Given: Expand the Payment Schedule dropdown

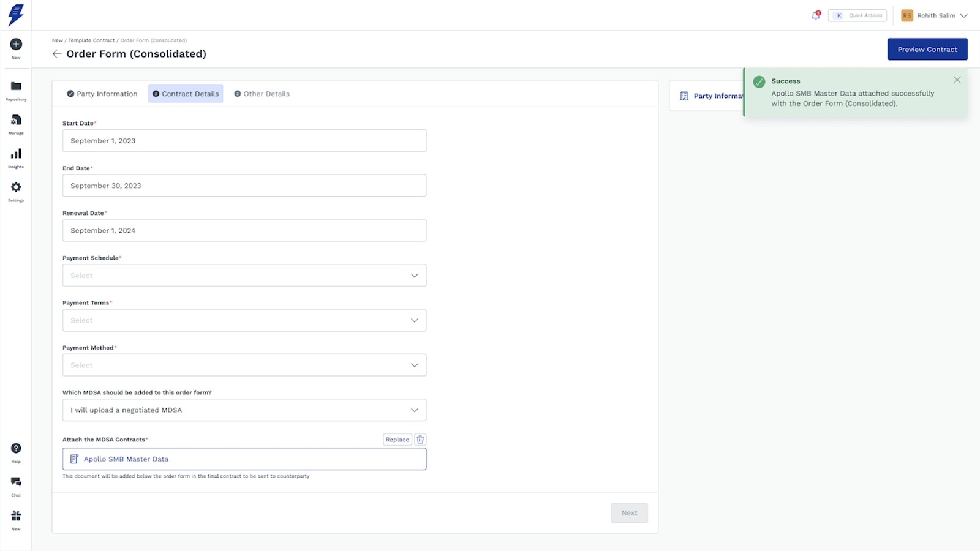Looking at the screenshot, I should 244,275.
